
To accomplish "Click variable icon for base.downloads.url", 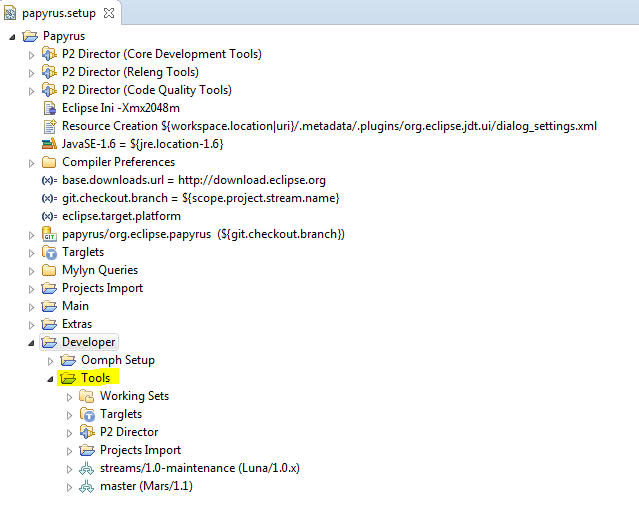I will 49,180.
